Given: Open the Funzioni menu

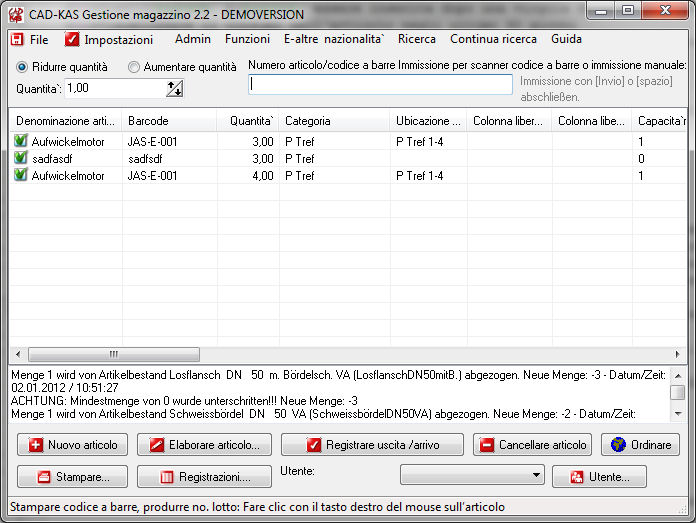Looking at the screenshot, I should pyautogui.click(x=247, y=40).
